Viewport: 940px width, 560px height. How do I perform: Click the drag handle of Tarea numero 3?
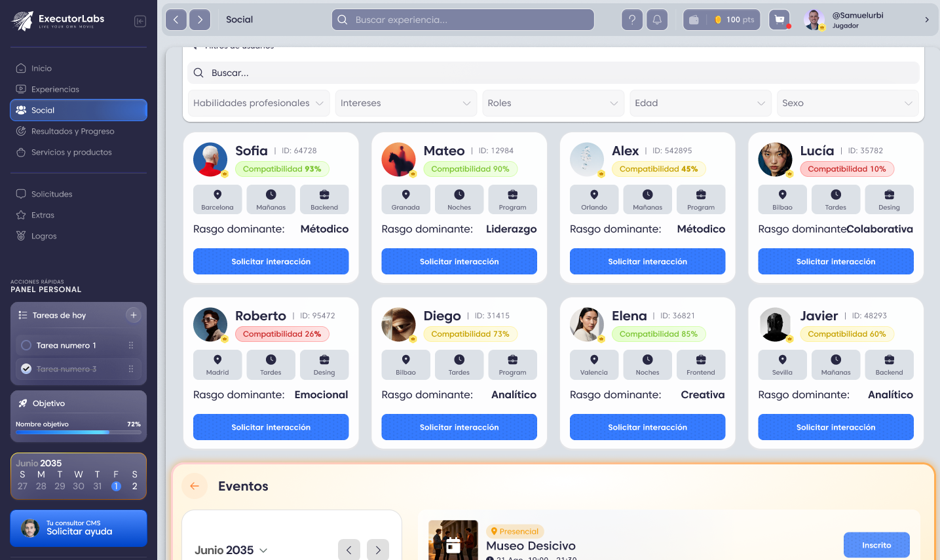pyautogui.click(x=131, y=369)
